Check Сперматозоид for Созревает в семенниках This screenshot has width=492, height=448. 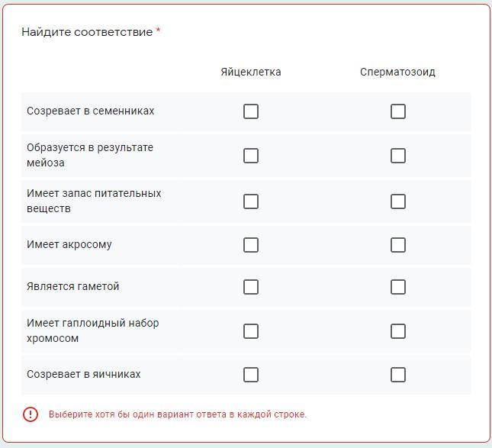[397, 111]
